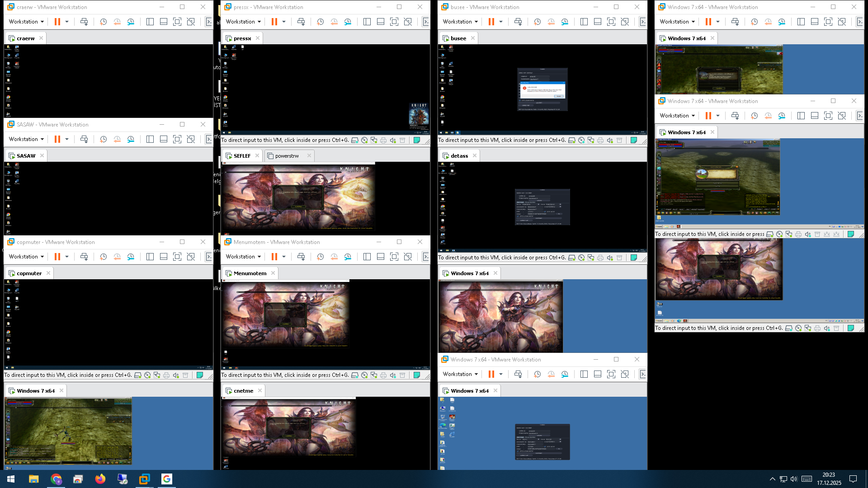Show hidden system tray icons

[772, 479]
